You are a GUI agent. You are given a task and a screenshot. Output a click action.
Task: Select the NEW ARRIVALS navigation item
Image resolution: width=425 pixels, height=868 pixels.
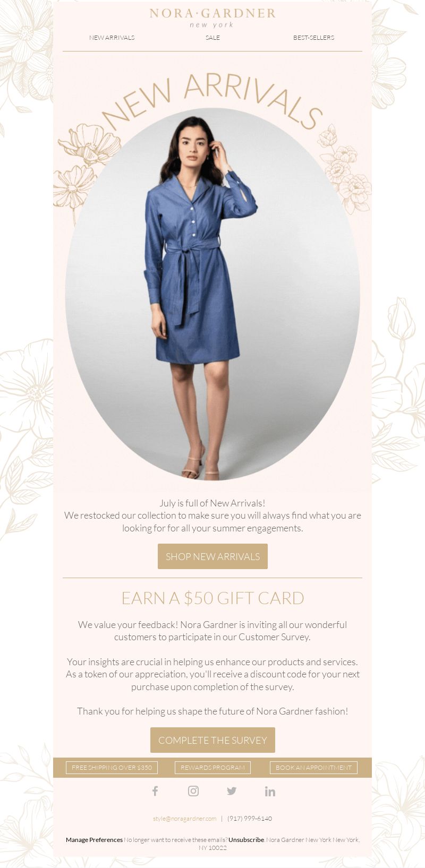pyautogui.click(x=112, y=38)
